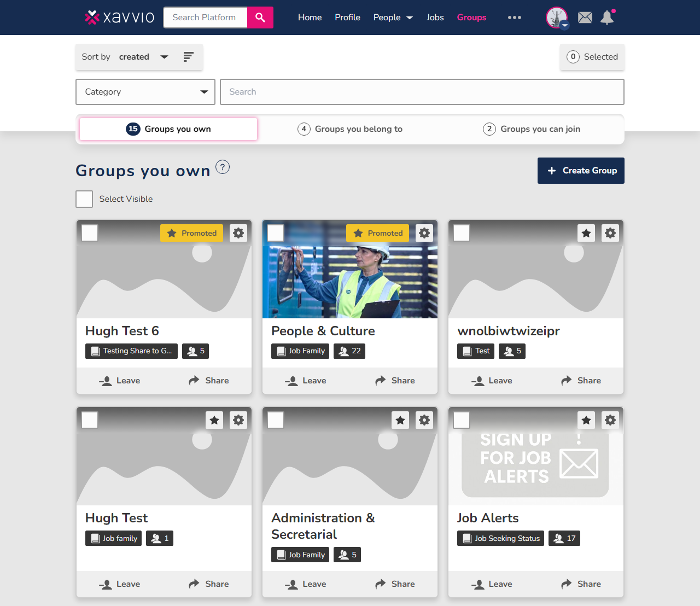The width and height of the screenshot is (700, 606).
Task: Switch to Groups you can join tab
Action: [532, 129]
